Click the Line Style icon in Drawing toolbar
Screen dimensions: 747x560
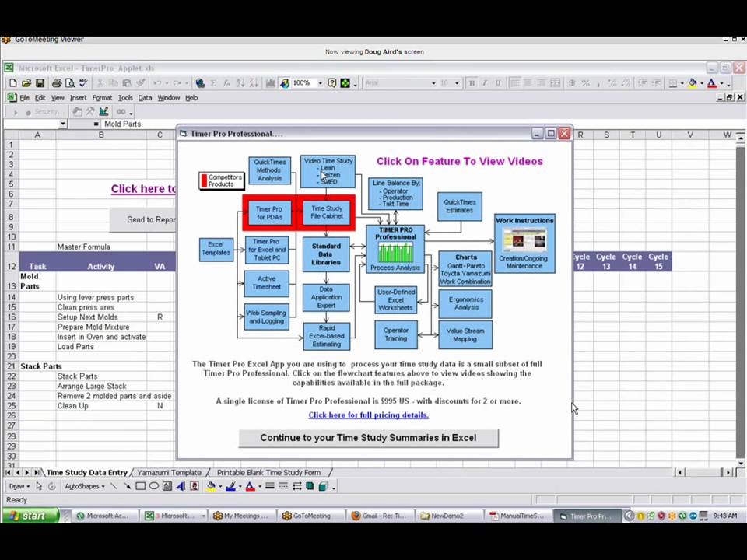pos(270,486)
